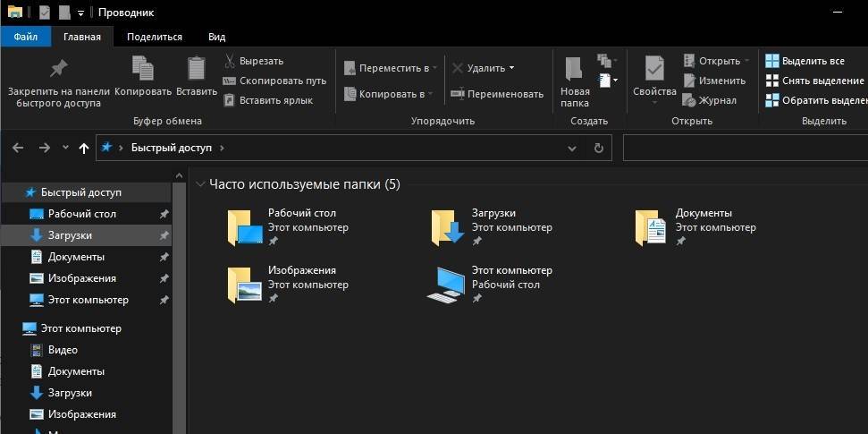Click the search input field
Viewport: 868px width, 434px height.
coord(746,148)
